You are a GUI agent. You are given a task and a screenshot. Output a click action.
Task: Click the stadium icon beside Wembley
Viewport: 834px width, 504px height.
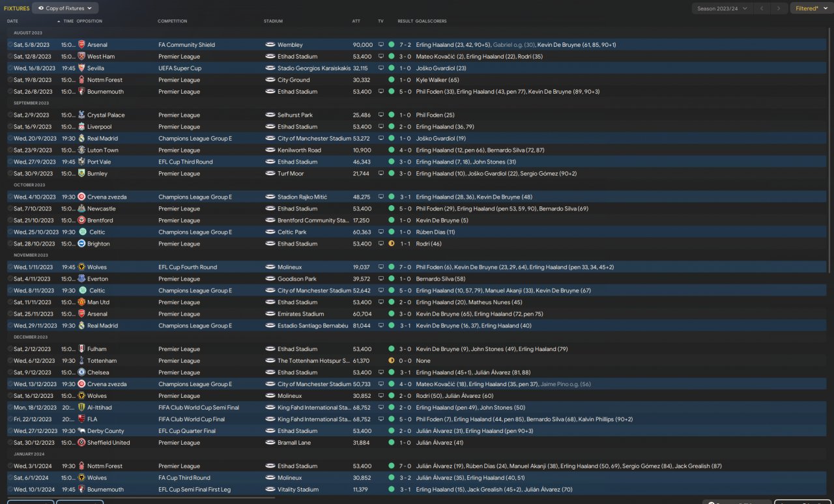(270, 45)
